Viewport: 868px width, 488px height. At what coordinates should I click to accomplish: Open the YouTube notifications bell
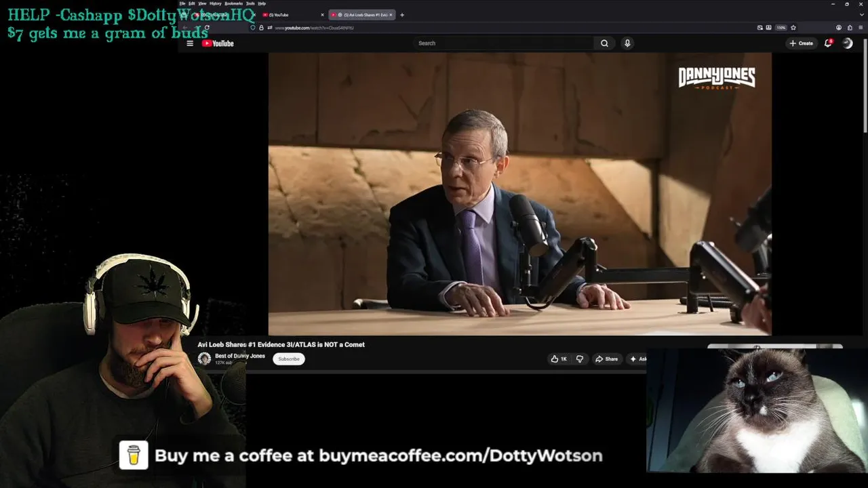click(828, 43)
